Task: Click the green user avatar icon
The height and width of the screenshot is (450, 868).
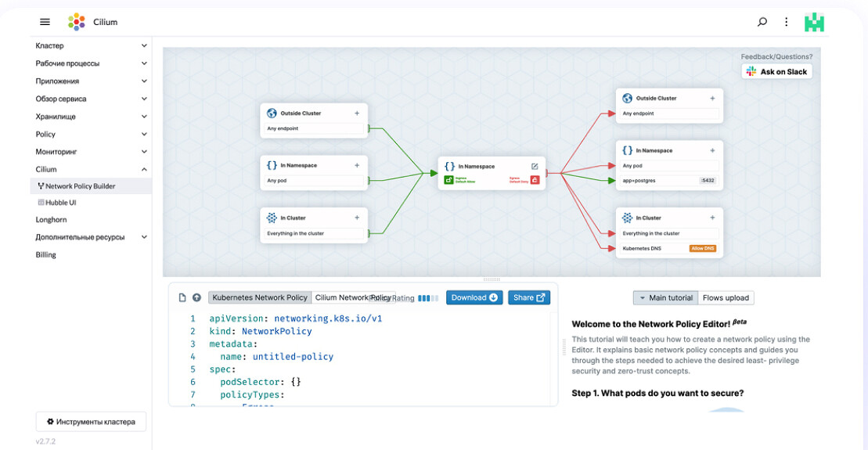Action: tap(815, 22)
